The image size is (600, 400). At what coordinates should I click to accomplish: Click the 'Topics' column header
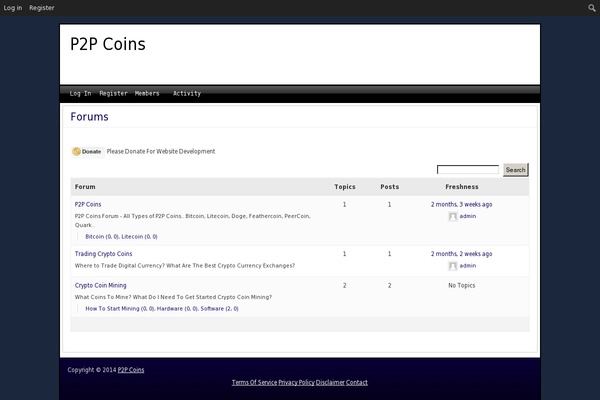[x=345, y=187]
